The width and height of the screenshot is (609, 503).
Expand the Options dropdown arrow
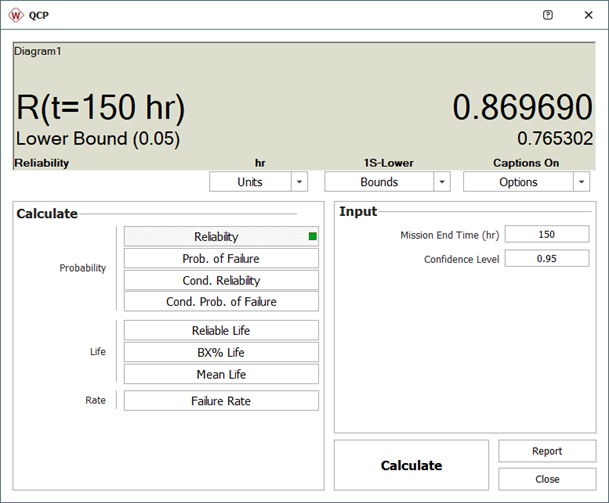(x=581, y=182)
